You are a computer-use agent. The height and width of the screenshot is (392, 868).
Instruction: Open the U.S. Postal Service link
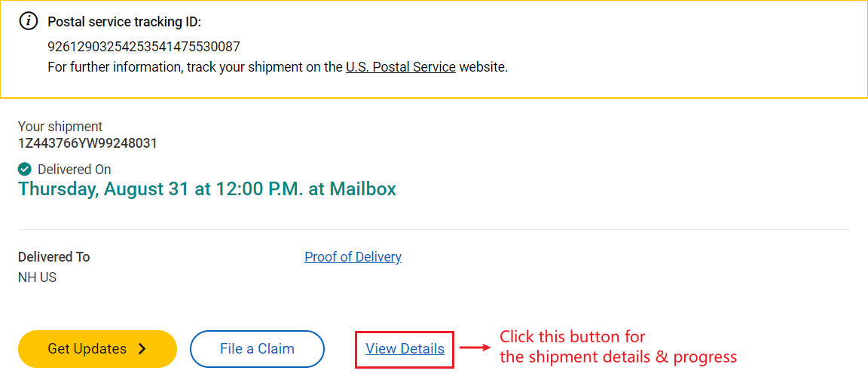400,67
